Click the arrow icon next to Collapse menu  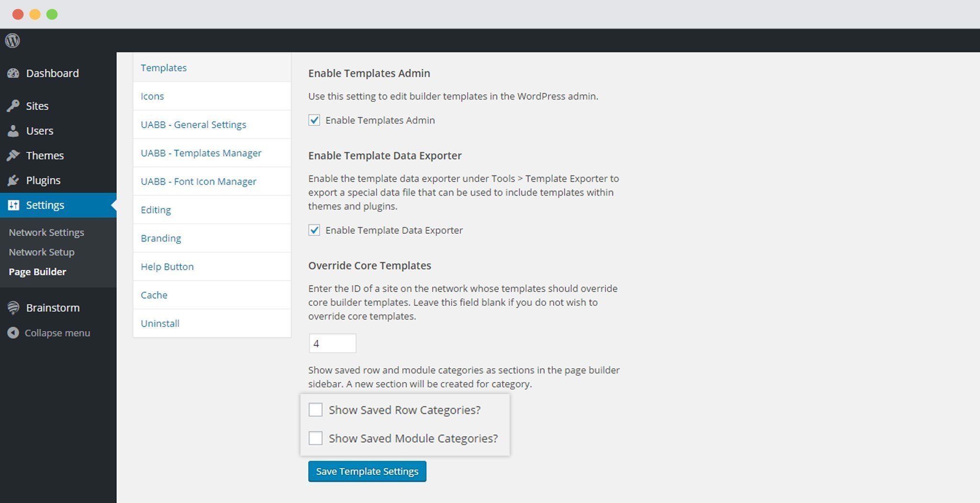[x=13, y=333]
